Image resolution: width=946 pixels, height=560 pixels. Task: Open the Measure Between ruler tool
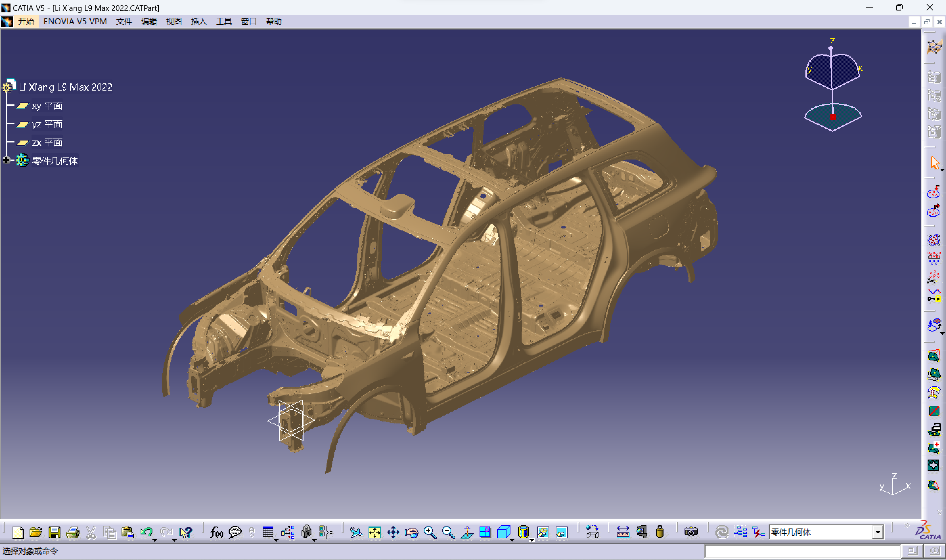(x=623, y=532)
